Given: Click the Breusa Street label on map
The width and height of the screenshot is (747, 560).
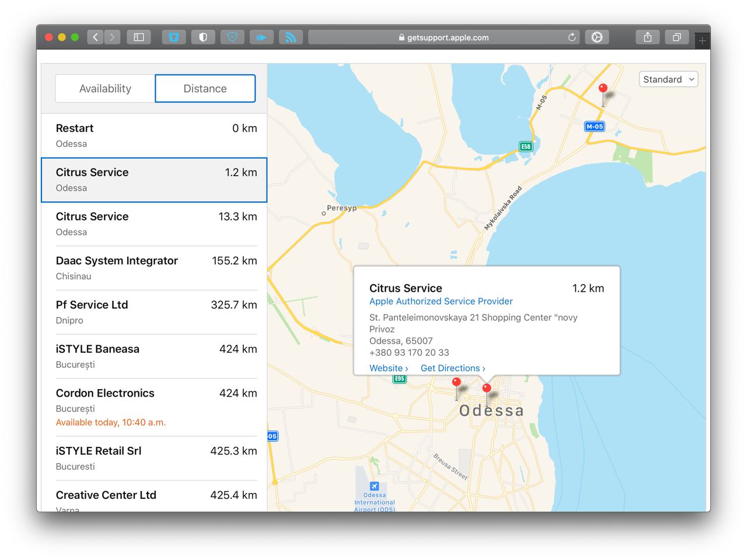Looking at the screenshot, I should tap(451, 466).
